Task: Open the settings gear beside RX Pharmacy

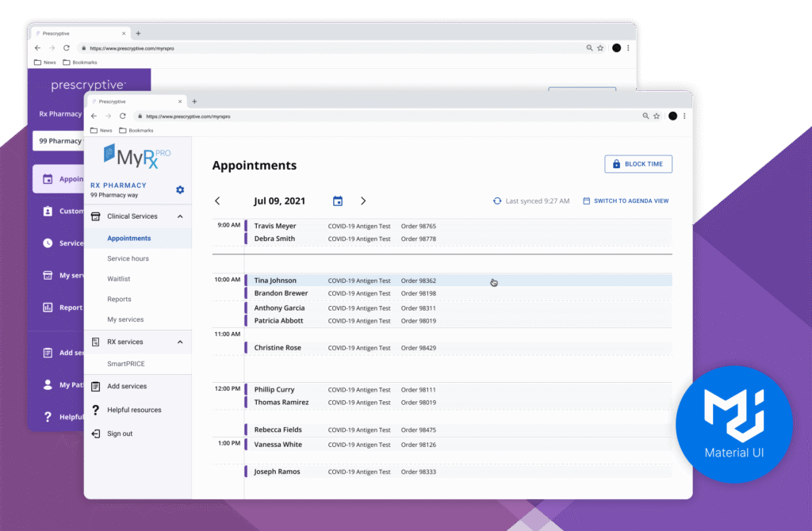Action: tap(180, 190)
